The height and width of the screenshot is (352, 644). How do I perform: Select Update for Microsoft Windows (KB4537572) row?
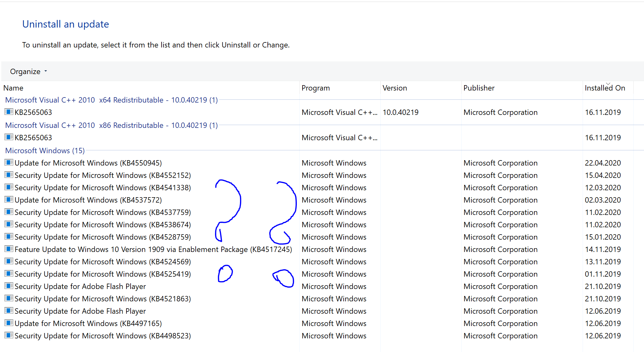(x=88, y=200)
